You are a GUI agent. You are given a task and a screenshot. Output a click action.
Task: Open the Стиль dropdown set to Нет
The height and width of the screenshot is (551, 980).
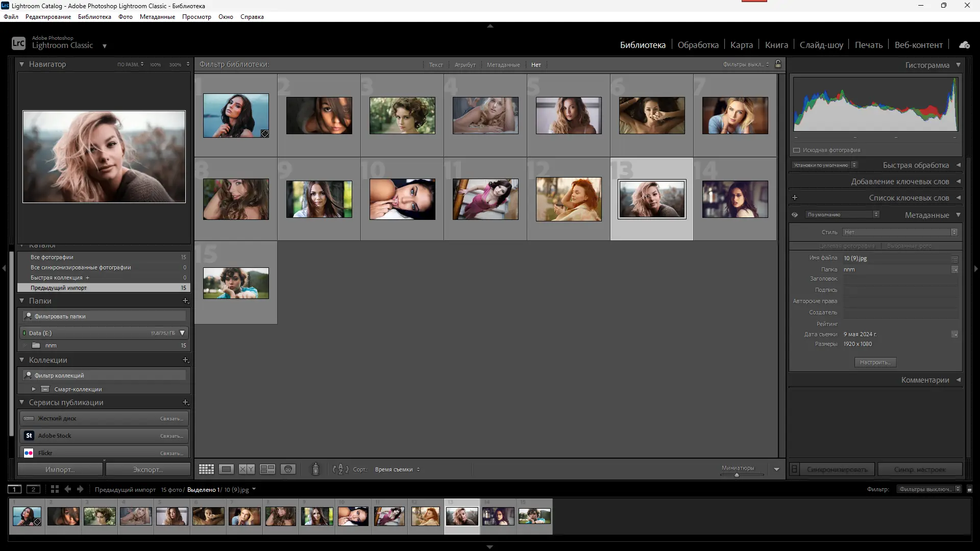[899, 232]
